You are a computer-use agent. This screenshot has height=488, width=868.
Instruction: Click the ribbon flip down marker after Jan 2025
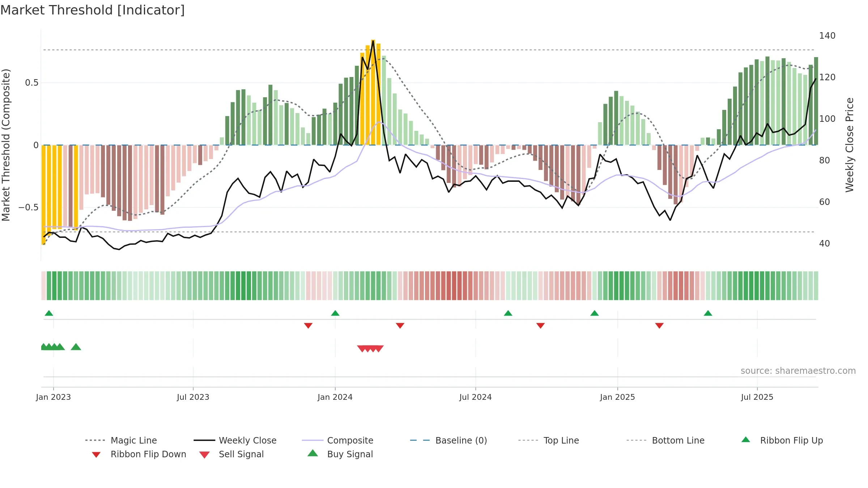pos(659,326)
